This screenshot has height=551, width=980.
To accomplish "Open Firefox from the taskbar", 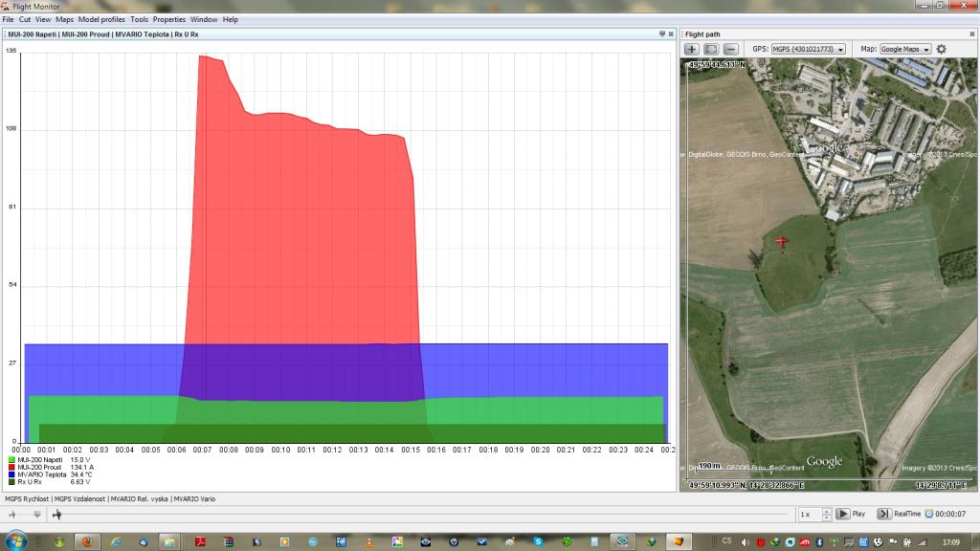I will 86,542.
